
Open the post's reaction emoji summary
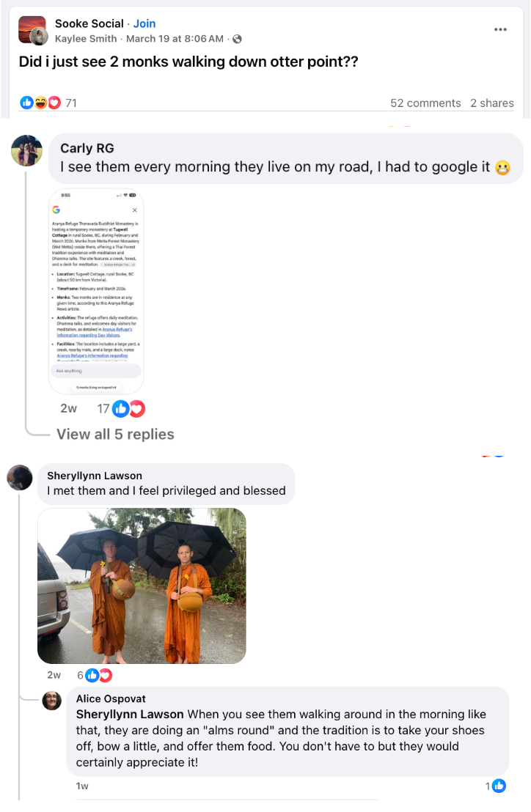pos(40,103)
